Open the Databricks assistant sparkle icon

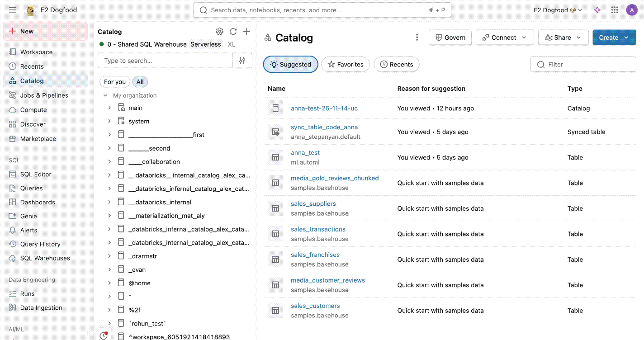597,9
